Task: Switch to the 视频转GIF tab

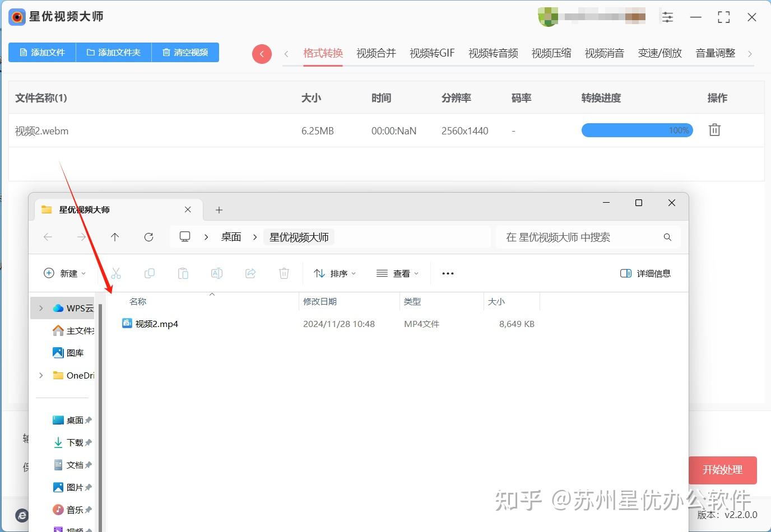Action: tap(431, 53)
